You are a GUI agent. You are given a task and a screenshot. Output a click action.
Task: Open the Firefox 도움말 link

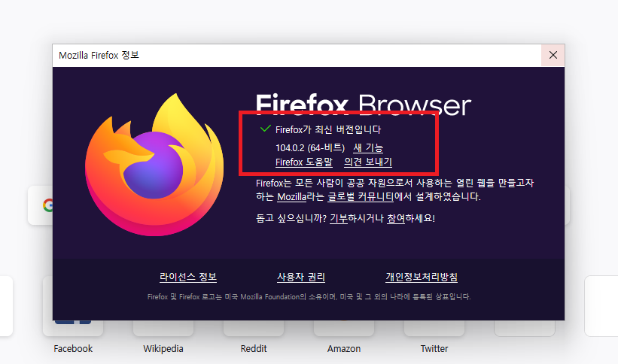[304, 162]
